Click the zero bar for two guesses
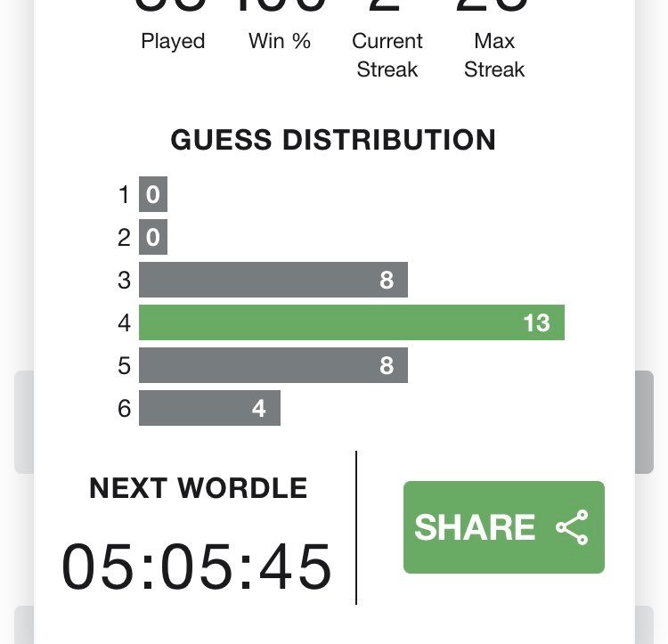Screen dimensions: 668x644 click(153, 237)
